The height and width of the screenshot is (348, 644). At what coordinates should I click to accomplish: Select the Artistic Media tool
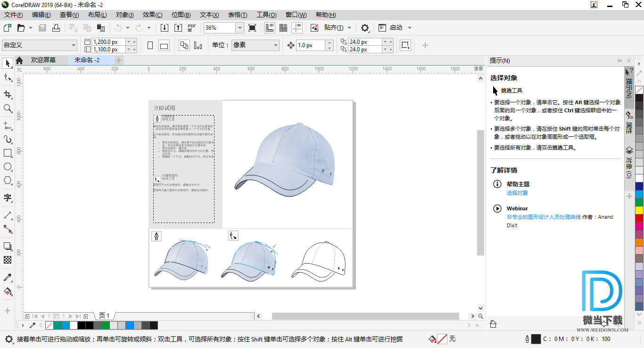tap(8, 140)
